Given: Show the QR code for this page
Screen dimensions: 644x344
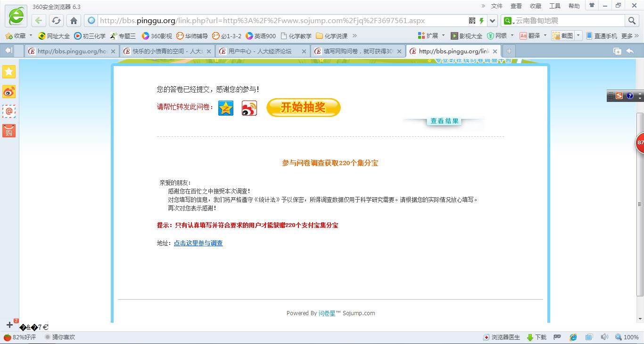Looking at the screenshot, I should (x=472, y=20).
